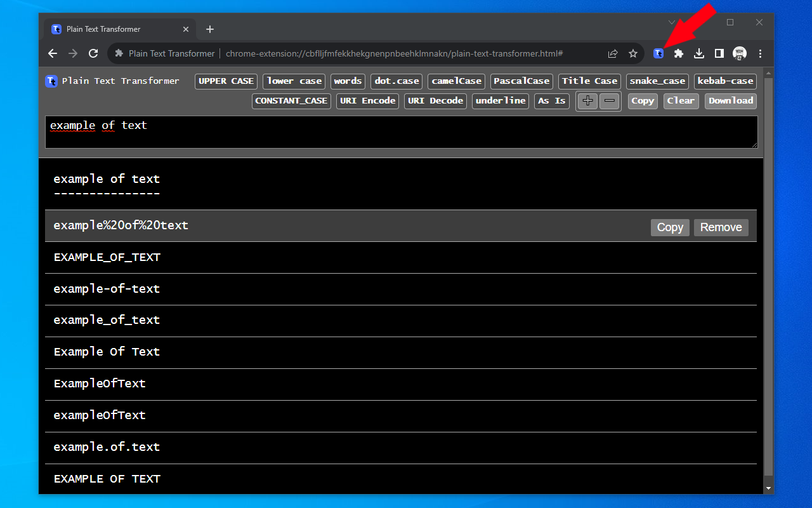Click the scrollbar down arrow

point(769,488)
